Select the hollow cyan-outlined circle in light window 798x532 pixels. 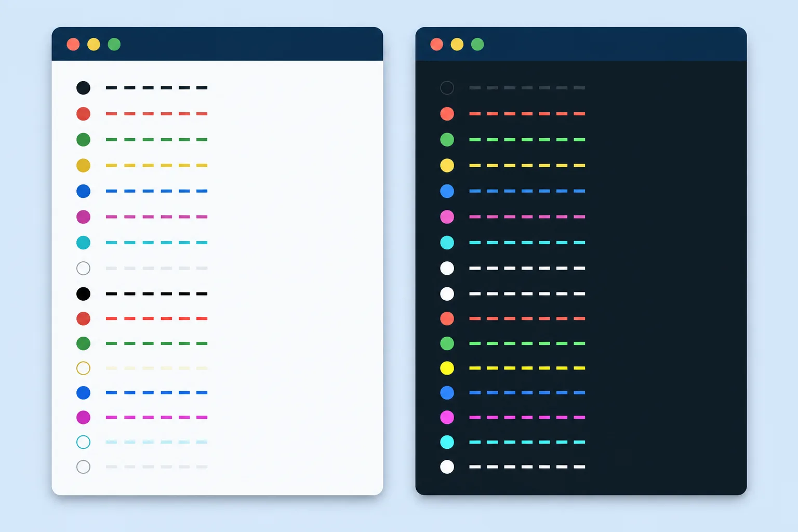coord(83,442)
